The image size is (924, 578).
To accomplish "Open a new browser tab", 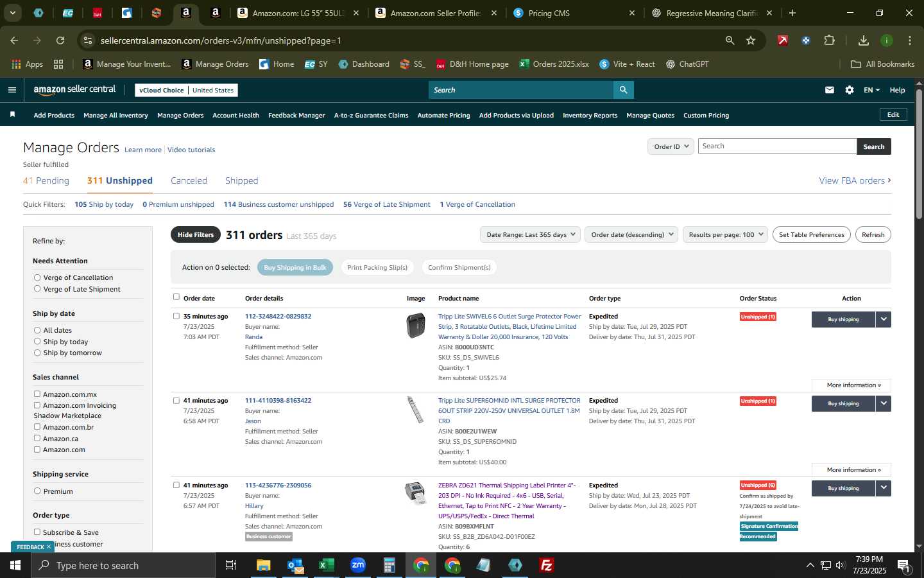I will pos(792,13).
